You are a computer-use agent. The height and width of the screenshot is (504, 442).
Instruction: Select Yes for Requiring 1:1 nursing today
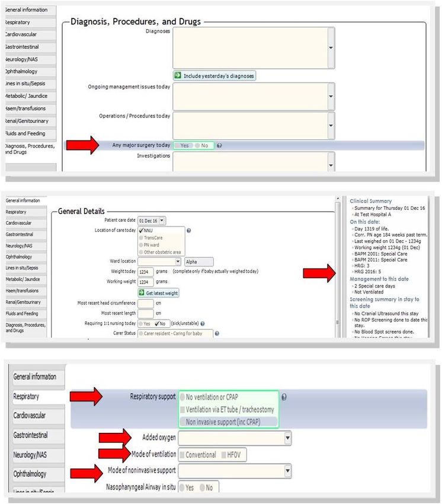click(x=145, y=324)
